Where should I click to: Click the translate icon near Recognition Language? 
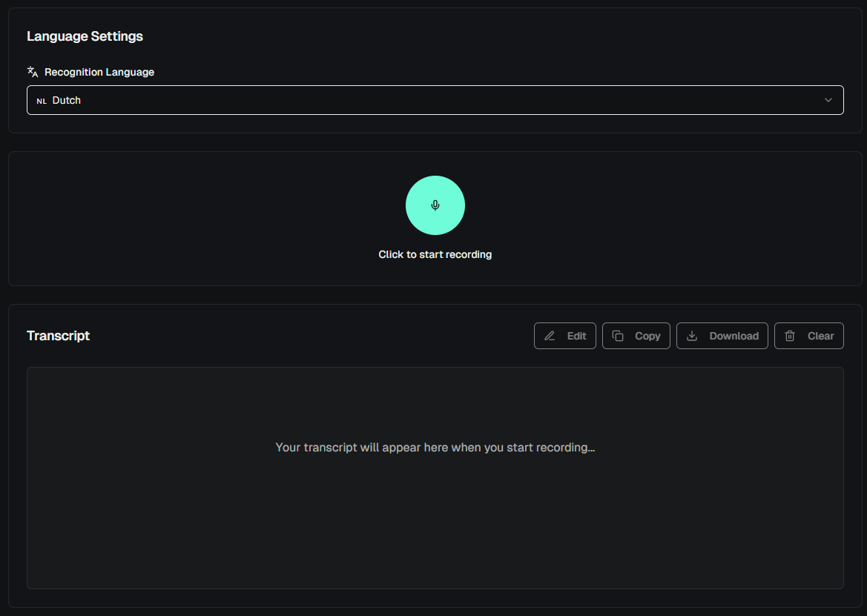(32, 71)
